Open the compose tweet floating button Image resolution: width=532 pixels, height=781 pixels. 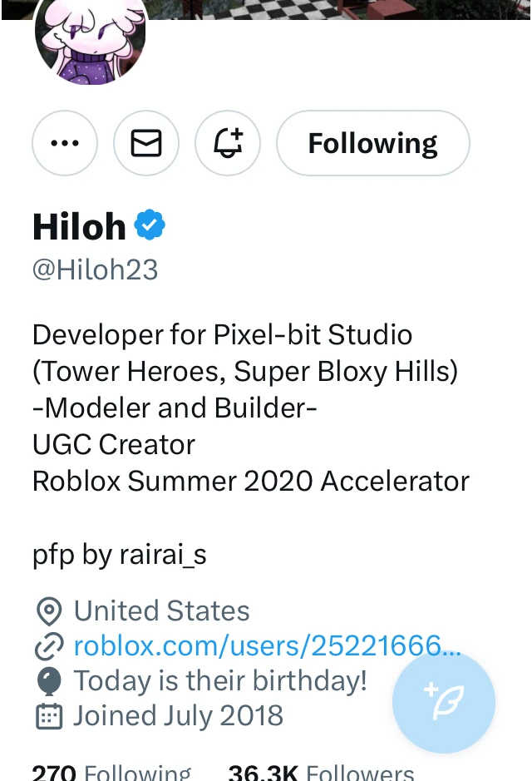tap(443, 701)
